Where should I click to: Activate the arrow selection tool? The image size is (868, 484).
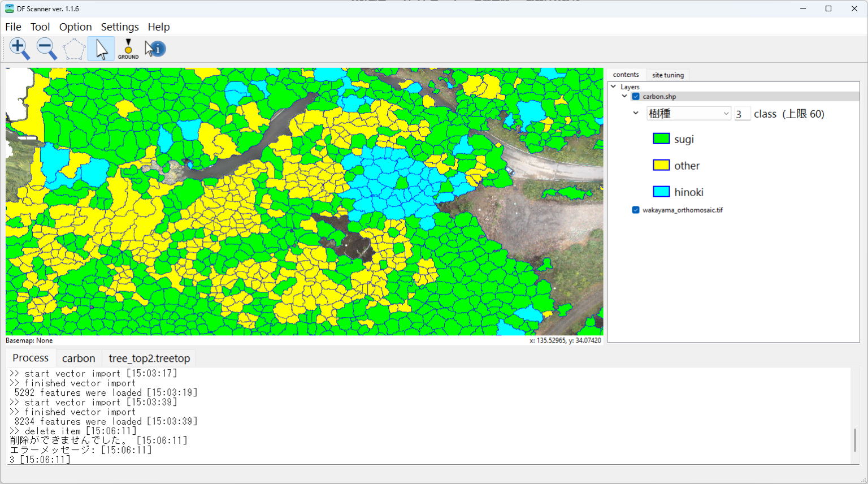point(101,48)
